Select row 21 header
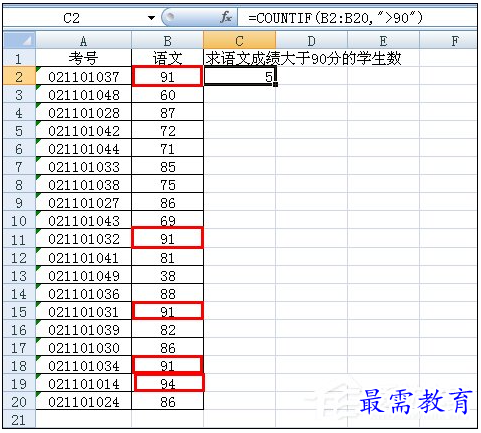The image size is (481, 433). click(x=19, y=419)
